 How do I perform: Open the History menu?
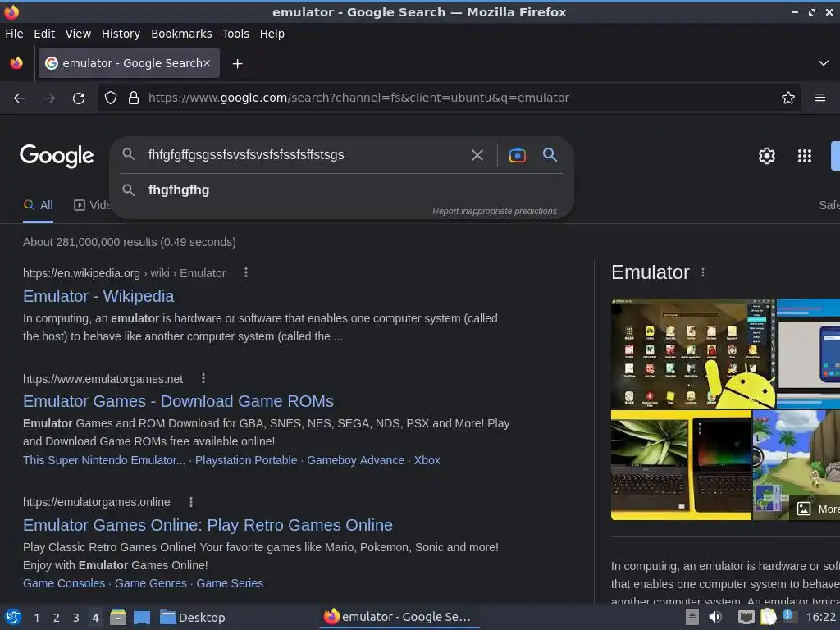click(x=121, y=34)
